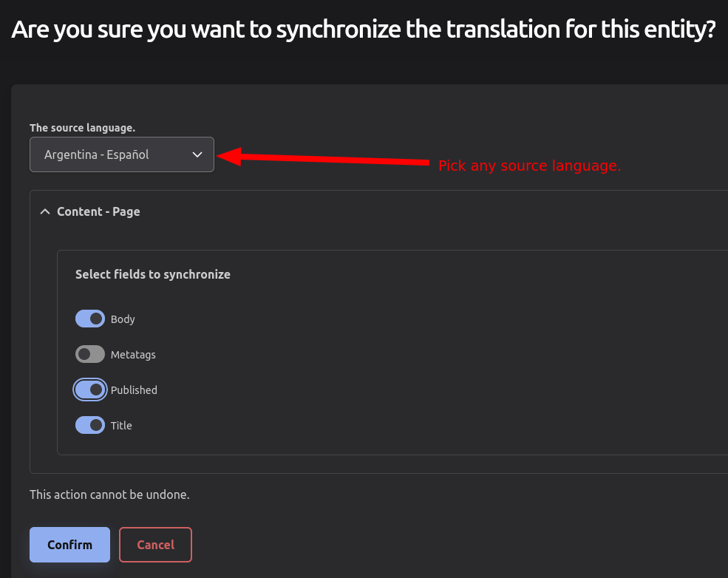728x578 pixels.
Task: Toggle off the Body field switch
Action: click(90, 319)
